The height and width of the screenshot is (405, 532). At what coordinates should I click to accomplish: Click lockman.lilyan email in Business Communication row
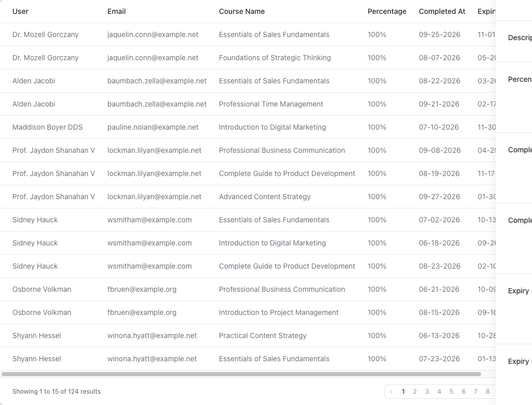[x=154, y=150]
